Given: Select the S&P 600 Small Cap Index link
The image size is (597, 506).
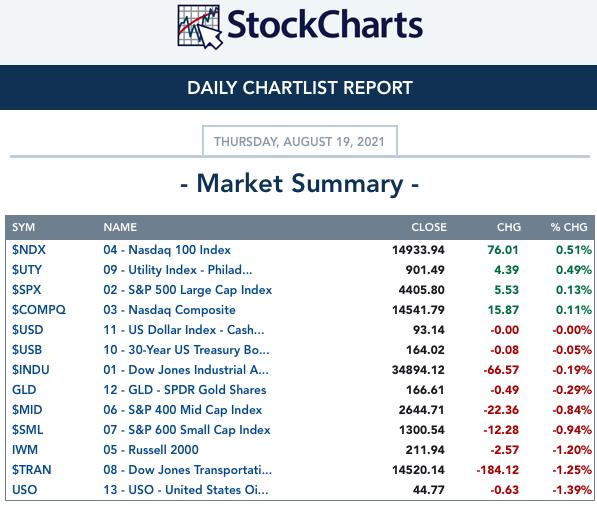Looking at the screenshot, I should [x=187, y=429].
